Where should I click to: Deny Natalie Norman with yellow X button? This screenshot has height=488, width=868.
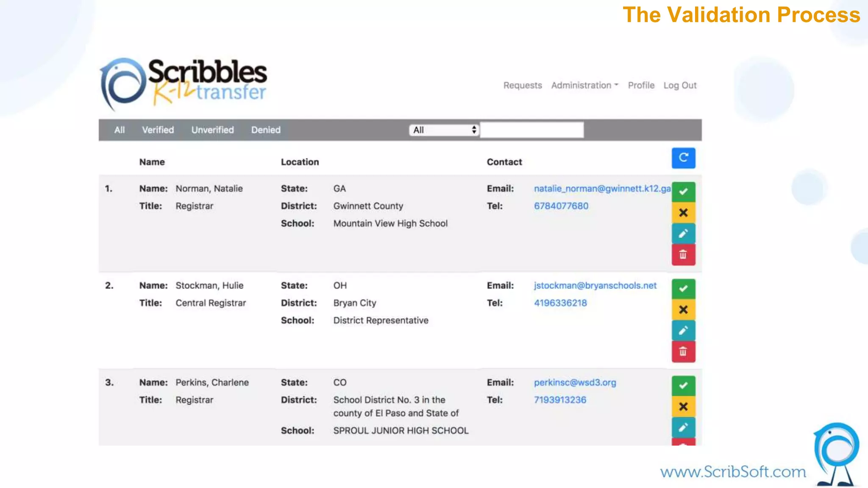pyautogui.click(x=683, y=213)
